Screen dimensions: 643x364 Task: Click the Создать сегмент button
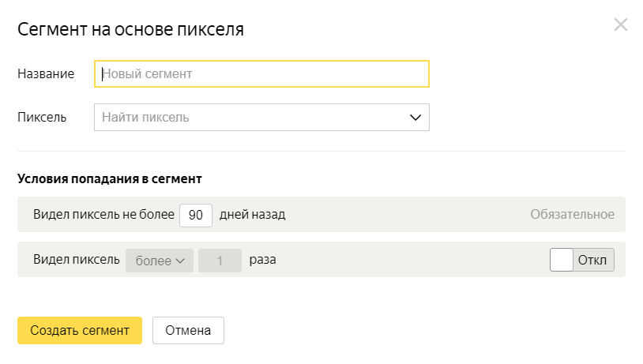coord(80,330)
